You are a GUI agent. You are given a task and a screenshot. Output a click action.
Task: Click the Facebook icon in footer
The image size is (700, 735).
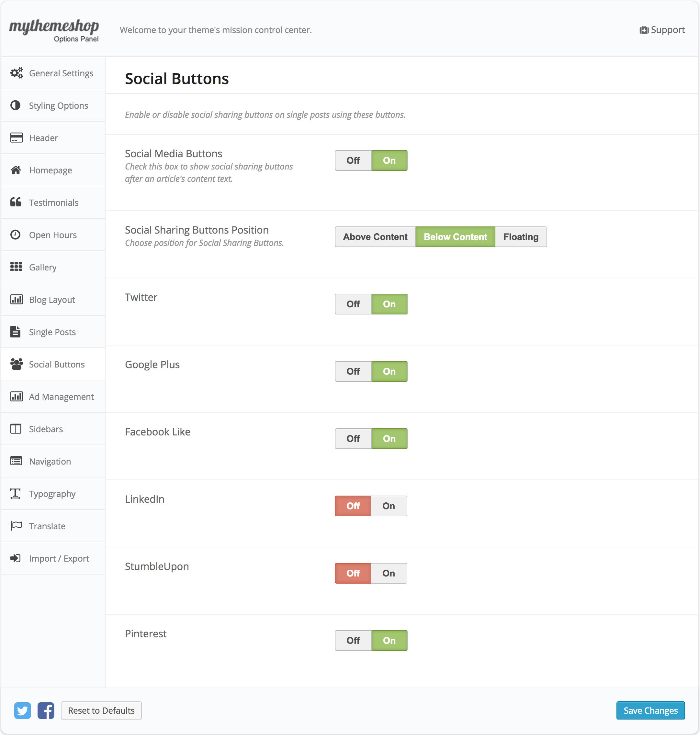tap(46, 710)
